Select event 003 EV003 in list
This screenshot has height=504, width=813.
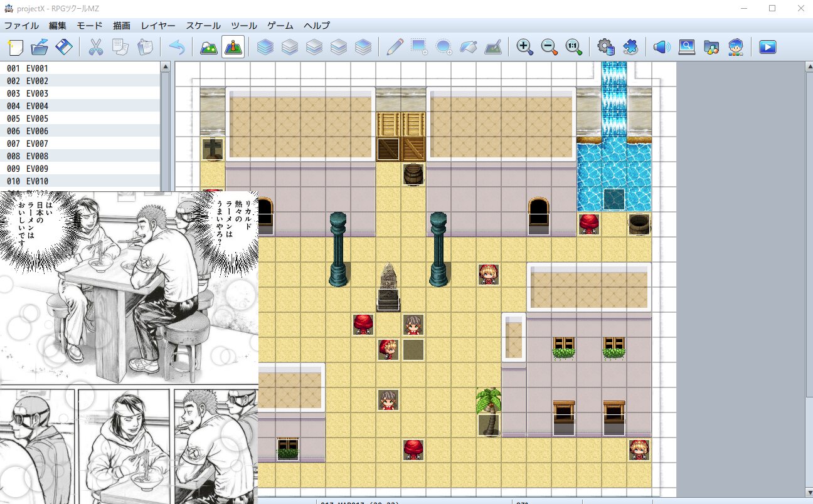(x=80, y=93)
